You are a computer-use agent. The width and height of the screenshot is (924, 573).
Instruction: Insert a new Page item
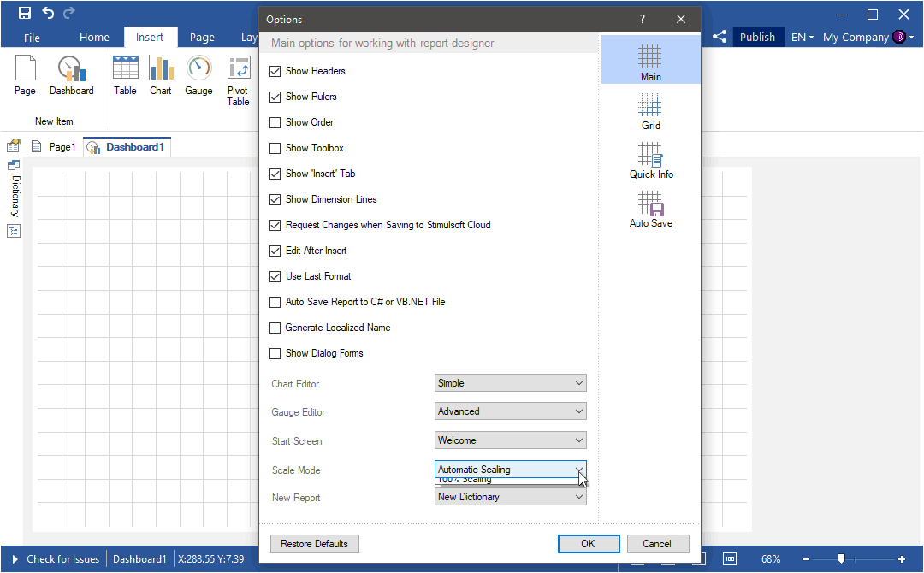point(25,75)
